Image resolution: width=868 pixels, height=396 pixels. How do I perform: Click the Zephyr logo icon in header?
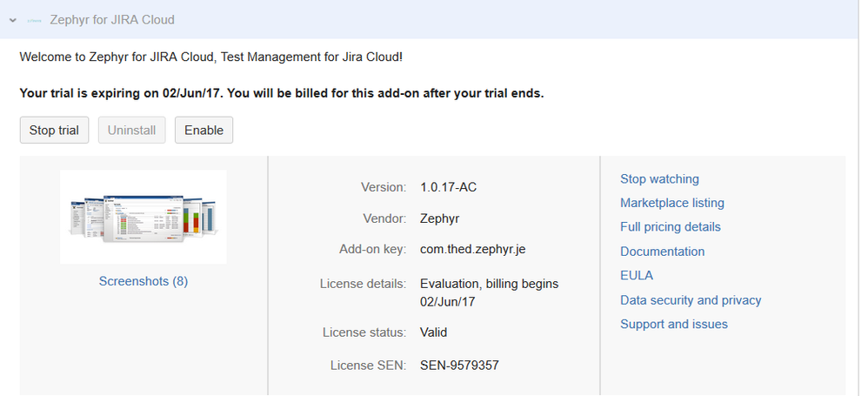35,19
